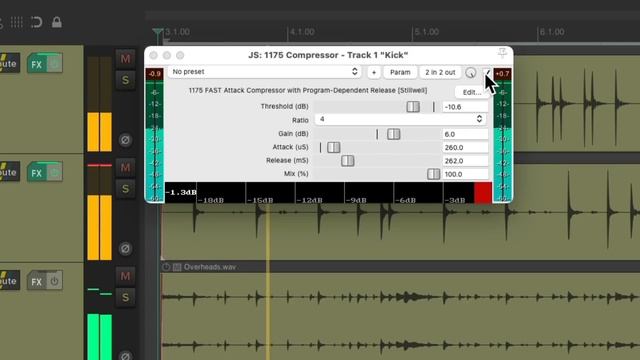Open FX chain on the first track
640x360 pixels.
click(x=37, y=64)
